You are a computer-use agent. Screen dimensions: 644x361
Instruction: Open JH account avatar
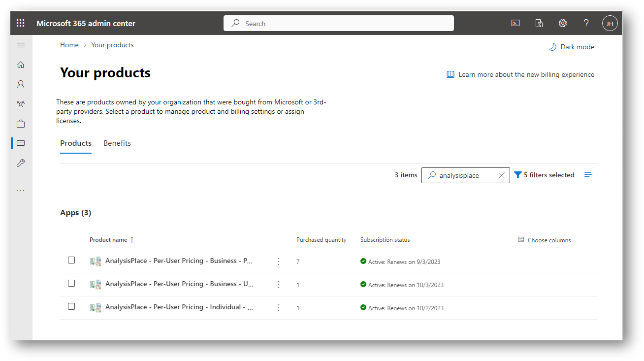pos(610,23)
